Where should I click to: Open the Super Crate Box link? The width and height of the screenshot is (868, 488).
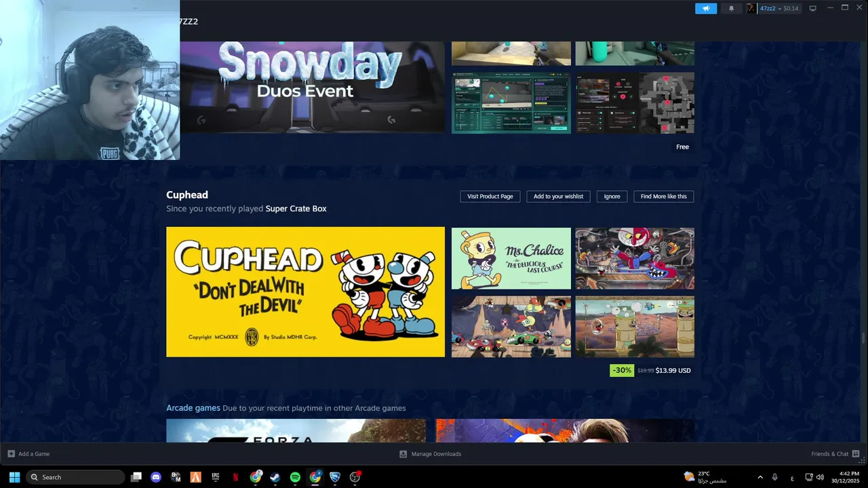click(x=296, y=209)
